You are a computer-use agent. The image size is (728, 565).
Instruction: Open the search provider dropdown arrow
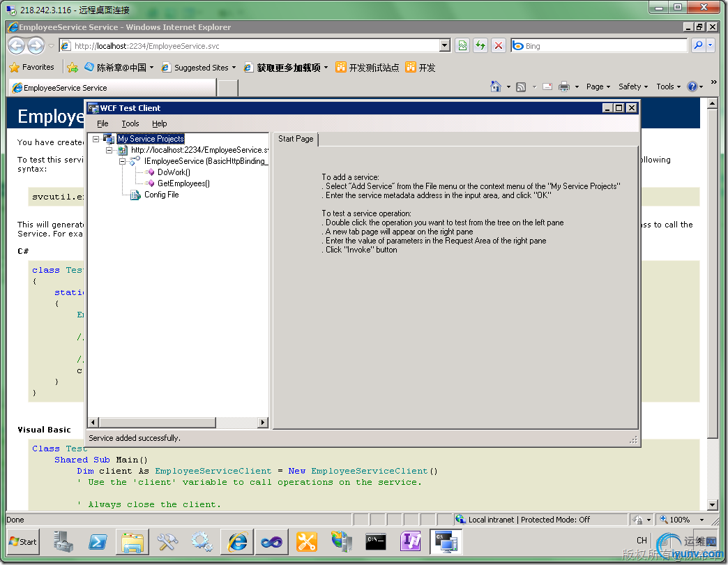pos(711,45)
